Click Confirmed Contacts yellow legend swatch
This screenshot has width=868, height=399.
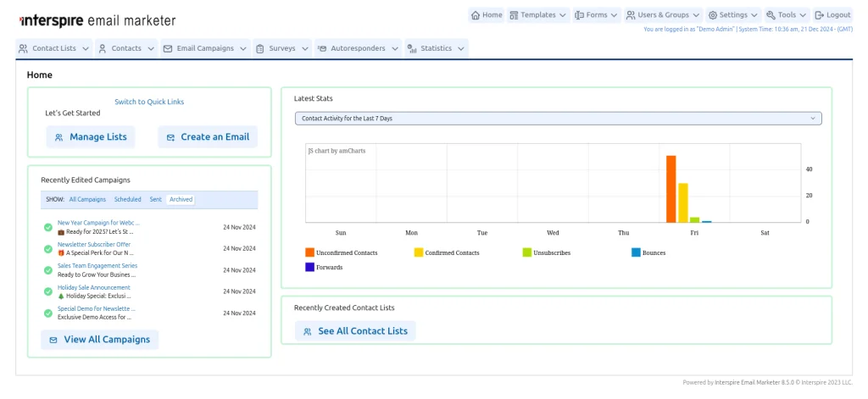419,252
